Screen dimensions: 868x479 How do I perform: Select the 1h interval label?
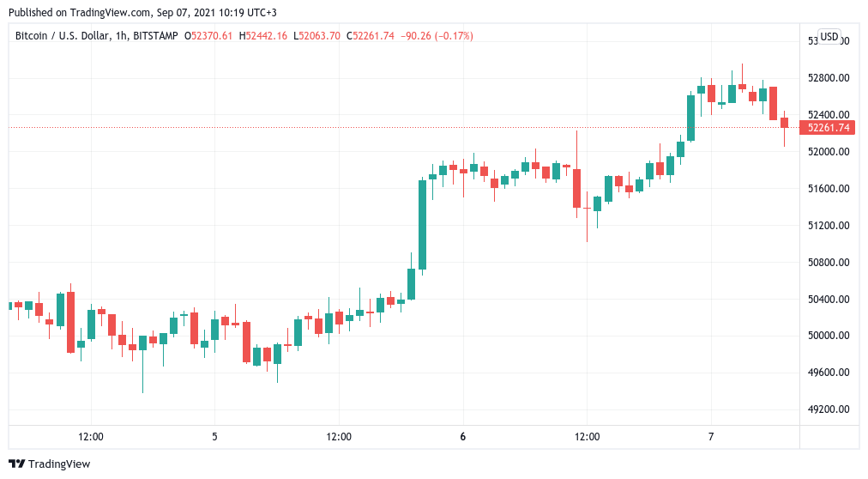120,36
